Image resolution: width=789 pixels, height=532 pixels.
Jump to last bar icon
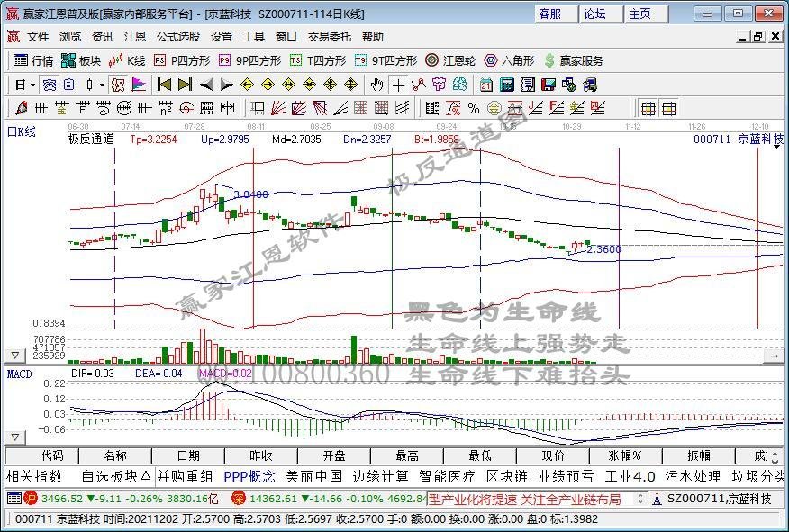(x=185, y=85)
